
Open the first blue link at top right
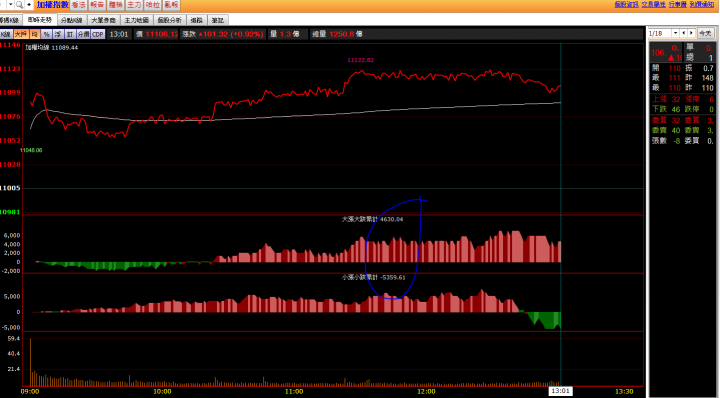tap(626, 4)
